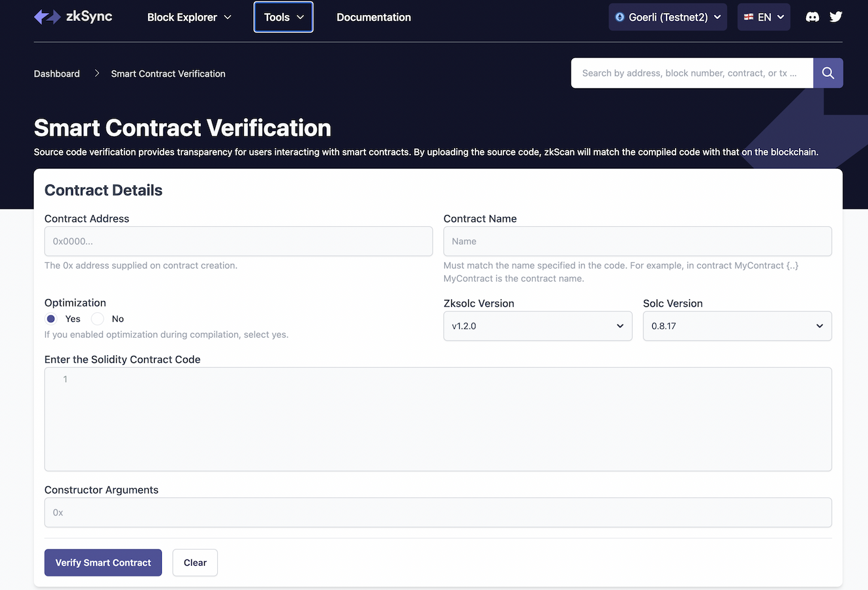Open the Zksolc Version dropdown
868x590 pixels.
pos(538,326)
